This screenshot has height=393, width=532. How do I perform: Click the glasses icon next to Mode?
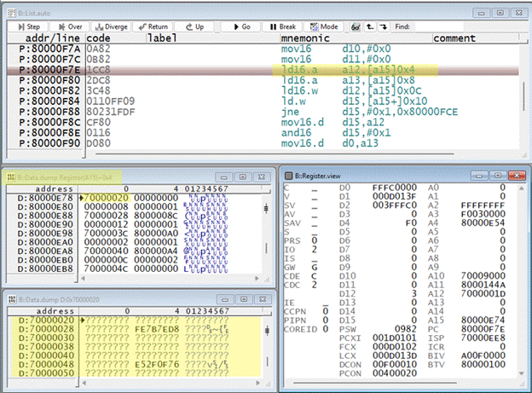354,26
